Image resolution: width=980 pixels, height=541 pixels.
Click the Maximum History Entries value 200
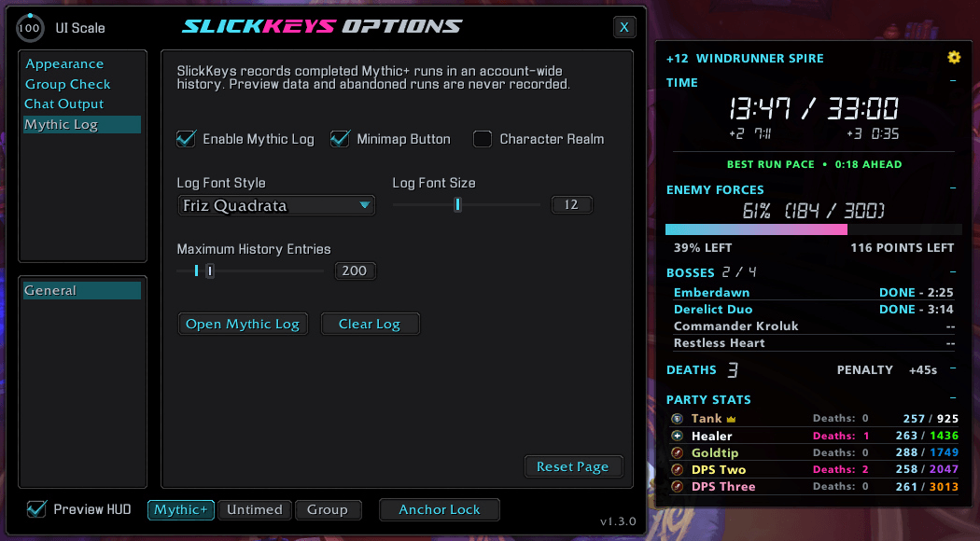355,270
